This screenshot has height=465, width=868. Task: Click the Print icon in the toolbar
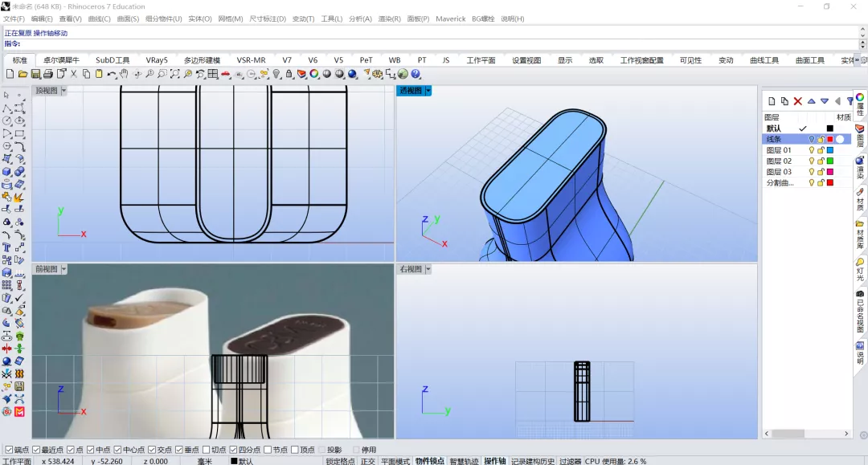pos(48,74)
